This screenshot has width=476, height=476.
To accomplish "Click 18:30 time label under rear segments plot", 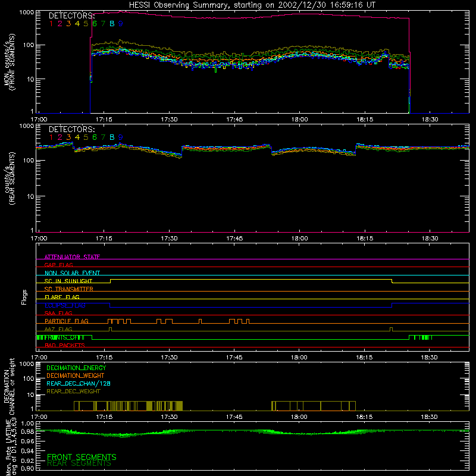I will (x=430, y=239).
